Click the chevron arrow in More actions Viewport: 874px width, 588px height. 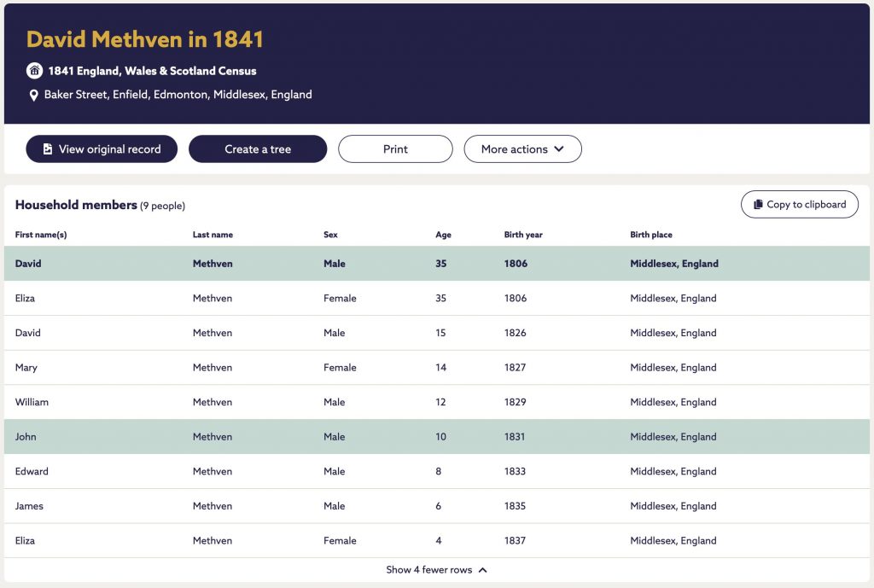pos(559,148)
